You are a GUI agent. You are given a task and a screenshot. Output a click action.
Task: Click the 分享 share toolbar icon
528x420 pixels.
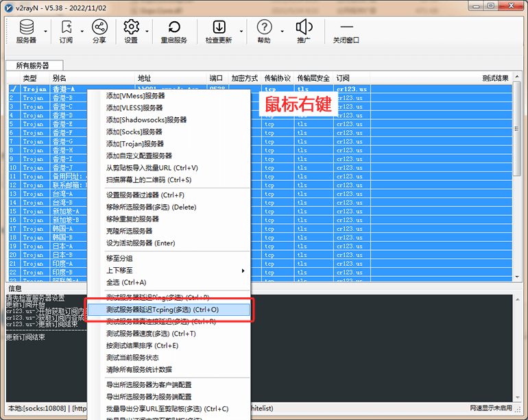pyautogui.click(x=99, y=32)
